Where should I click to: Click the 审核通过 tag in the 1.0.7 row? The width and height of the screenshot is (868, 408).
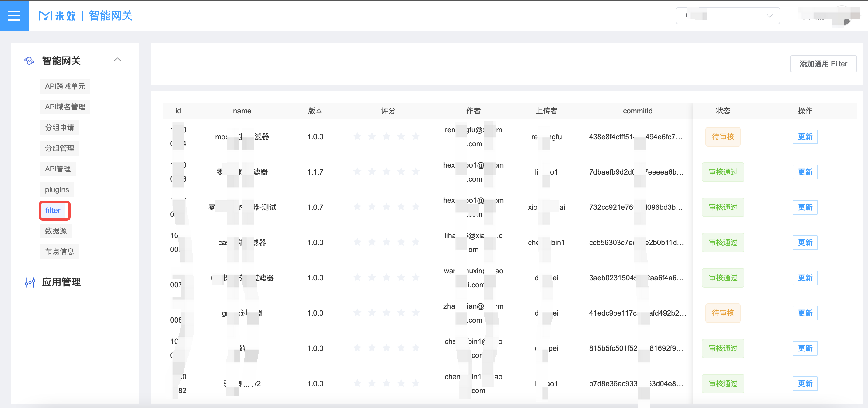click(x=723, y=207)
